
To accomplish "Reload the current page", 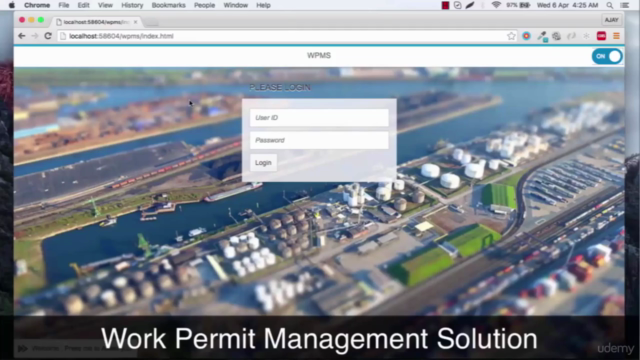I will [x=48, y=36].
